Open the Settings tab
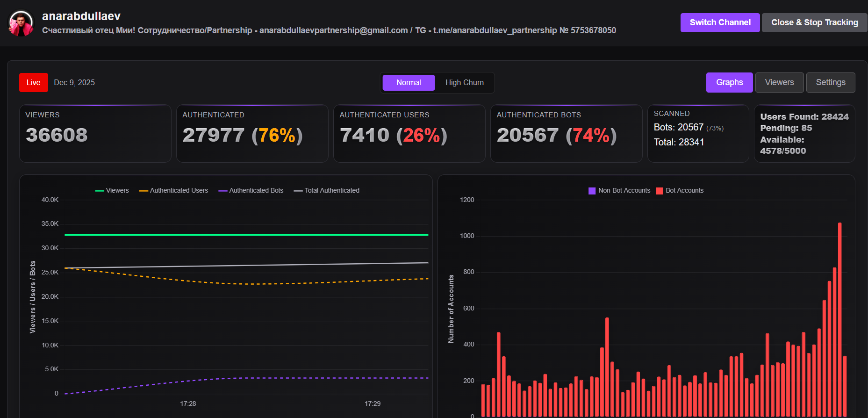868x418 pixels. pyautogui.click(x=831, y=82)
